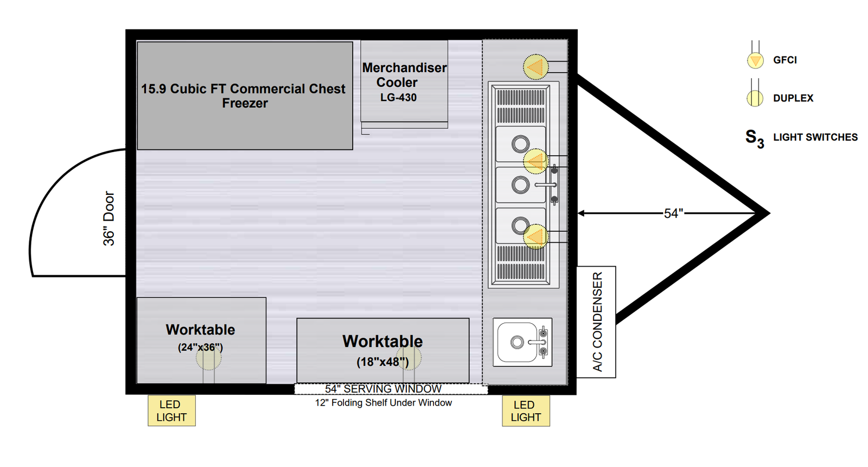
Task: Click the 54" dimension label on the hitch
Action: pyautogui.click(x=673, y=213)
